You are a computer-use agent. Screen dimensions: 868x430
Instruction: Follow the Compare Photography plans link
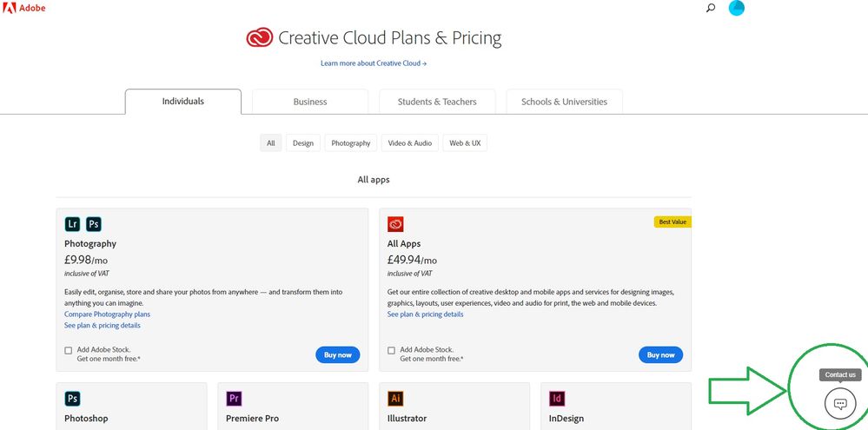(107, 314)
